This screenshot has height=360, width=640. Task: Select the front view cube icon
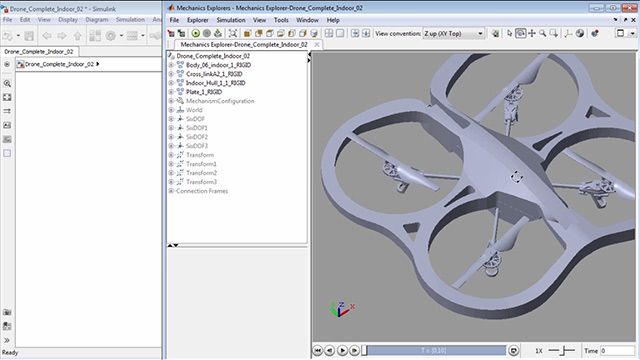click(x=247, y=33)
